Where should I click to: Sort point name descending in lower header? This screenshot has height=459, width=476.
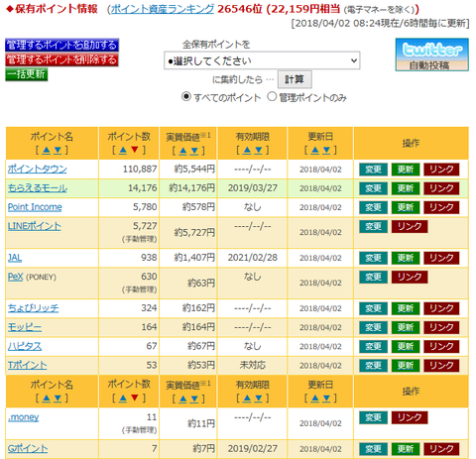point(58,399)
